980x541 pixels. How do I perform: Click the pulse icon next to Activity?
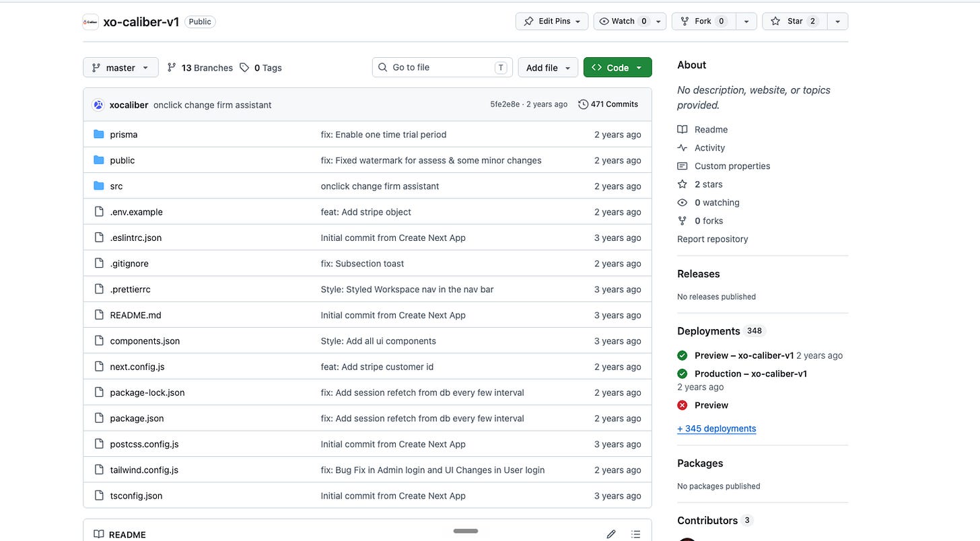point(682,147)
